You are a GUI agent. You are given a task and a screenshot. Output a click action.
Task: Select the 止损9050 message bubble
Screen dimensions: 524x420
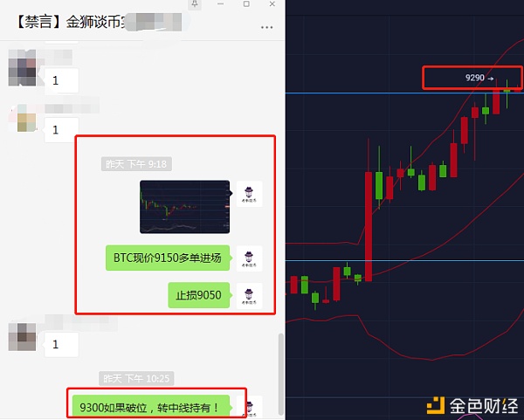[199, 295]
